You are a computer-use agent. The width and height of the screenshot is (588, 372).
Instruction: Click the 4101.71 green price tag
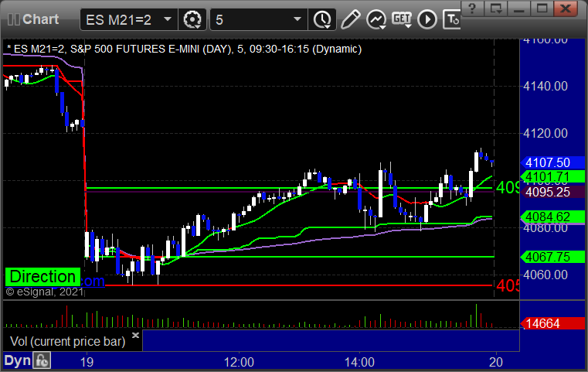552,176
